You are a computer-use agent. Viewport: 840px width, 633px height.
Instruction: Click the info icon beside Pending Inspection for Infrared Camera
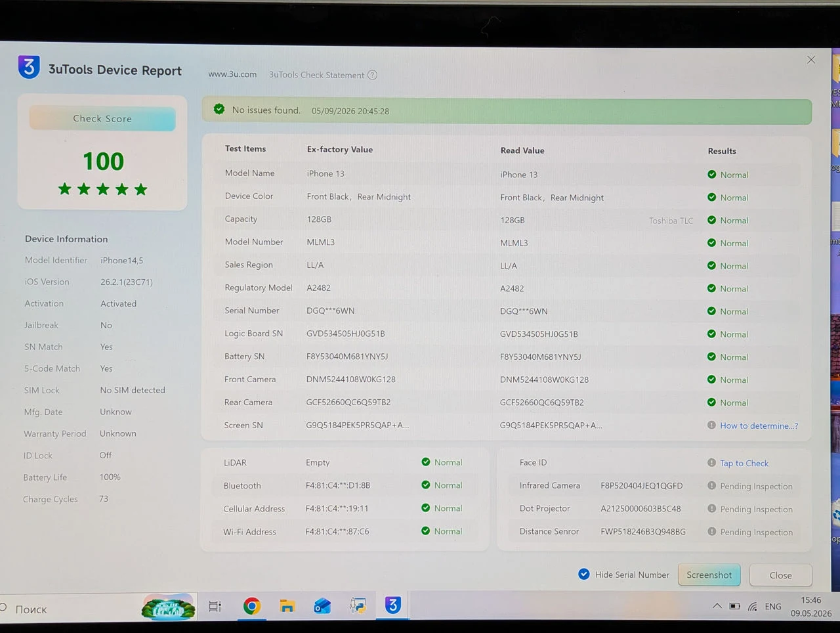pos(711,486)
